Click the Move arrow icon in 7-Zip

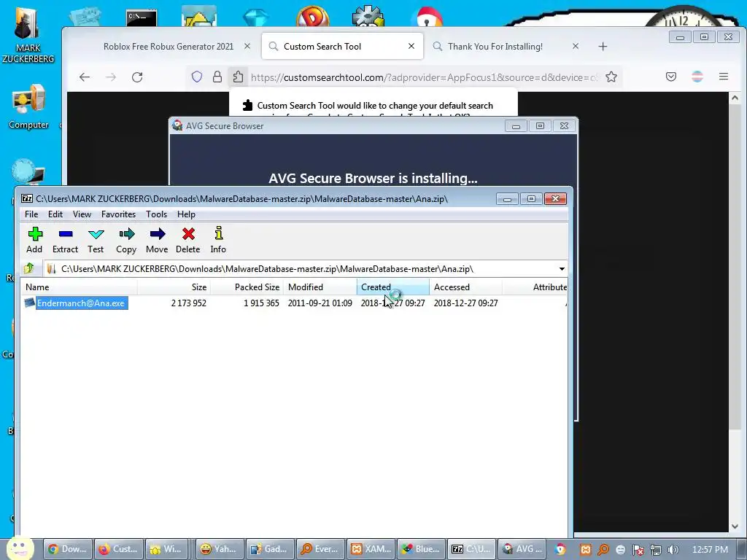157,239
